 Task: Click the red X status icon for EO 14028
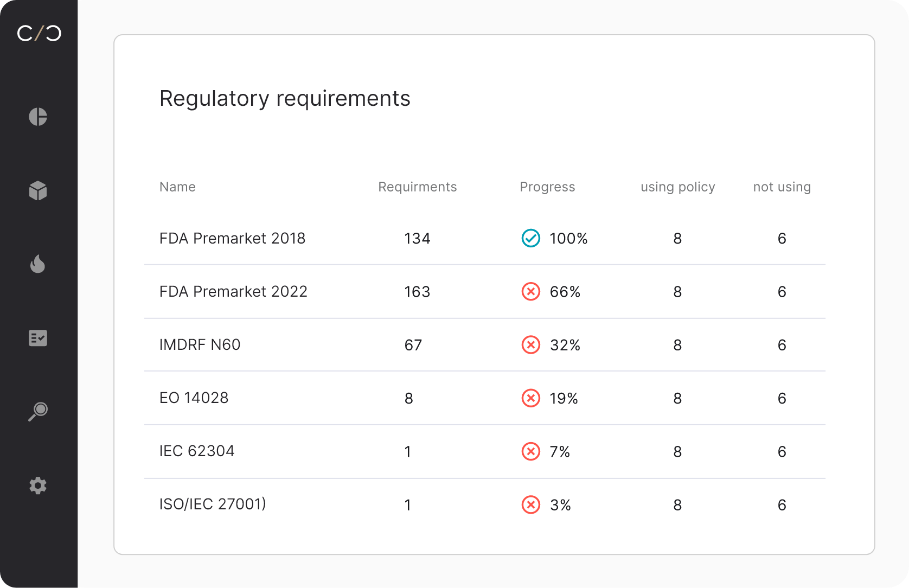pyautogui.click(x=530, y=398)
